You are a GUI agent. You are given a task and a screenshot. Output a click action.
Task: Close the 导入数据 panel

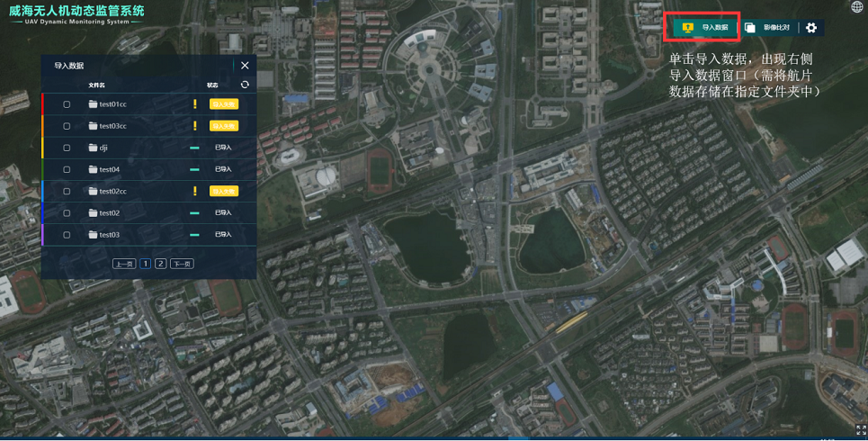coord(245,66)
